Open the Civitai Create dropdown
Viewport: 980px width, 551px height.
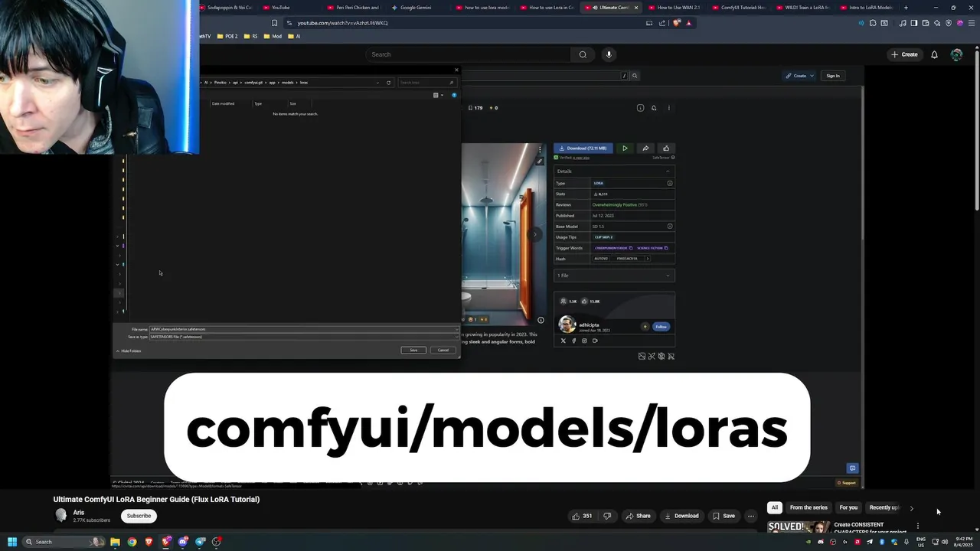(799, 76)
